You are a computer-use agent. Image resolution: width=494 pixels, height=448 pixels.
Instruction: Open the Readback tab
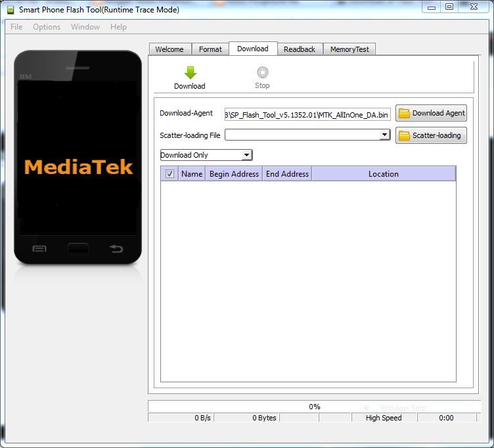coord(300,49)
